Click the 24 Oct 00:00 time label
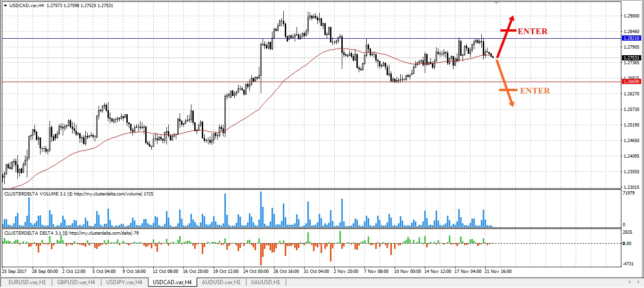The image size is (644, 288). point(257,271)
